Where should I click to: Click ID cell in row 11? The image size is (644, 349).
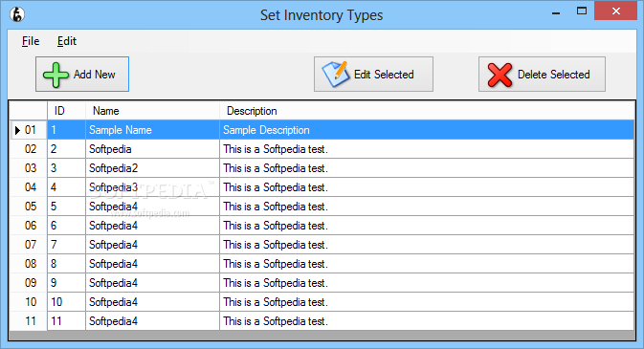[x=67, y=320]
